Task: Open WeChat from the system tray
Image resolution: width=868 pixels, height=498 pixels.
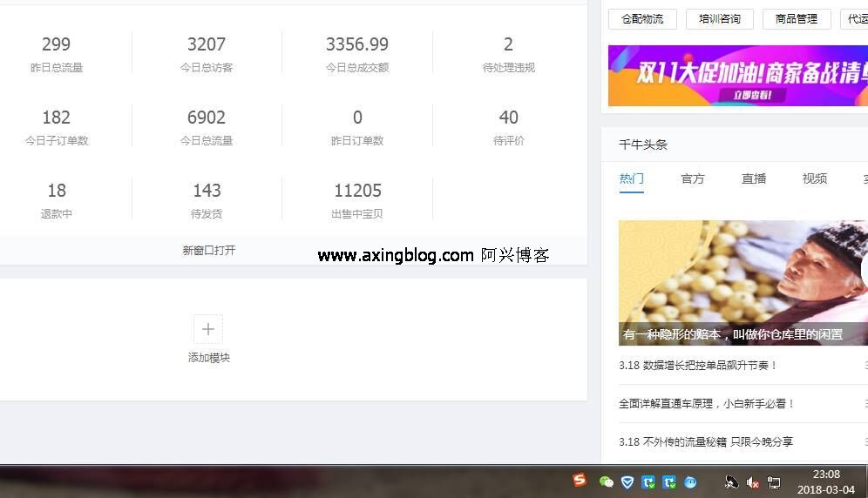Action: 607,481
